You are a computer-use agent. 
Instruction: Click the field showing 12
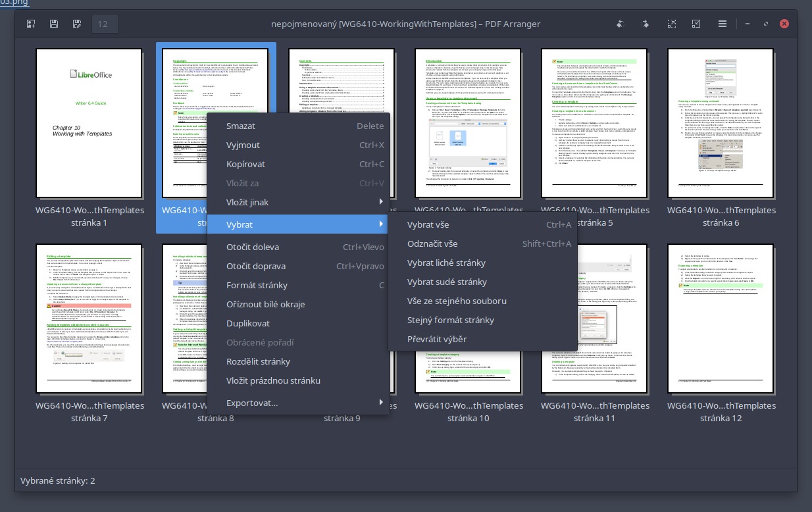pos(105,24)
